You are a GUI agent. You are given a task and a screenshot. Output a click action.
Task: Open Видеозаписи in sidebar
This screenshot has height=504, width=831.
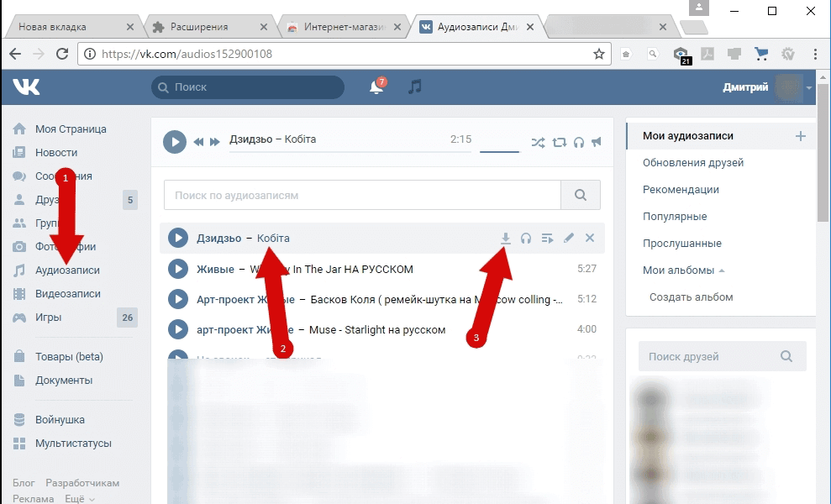point(68,294)
